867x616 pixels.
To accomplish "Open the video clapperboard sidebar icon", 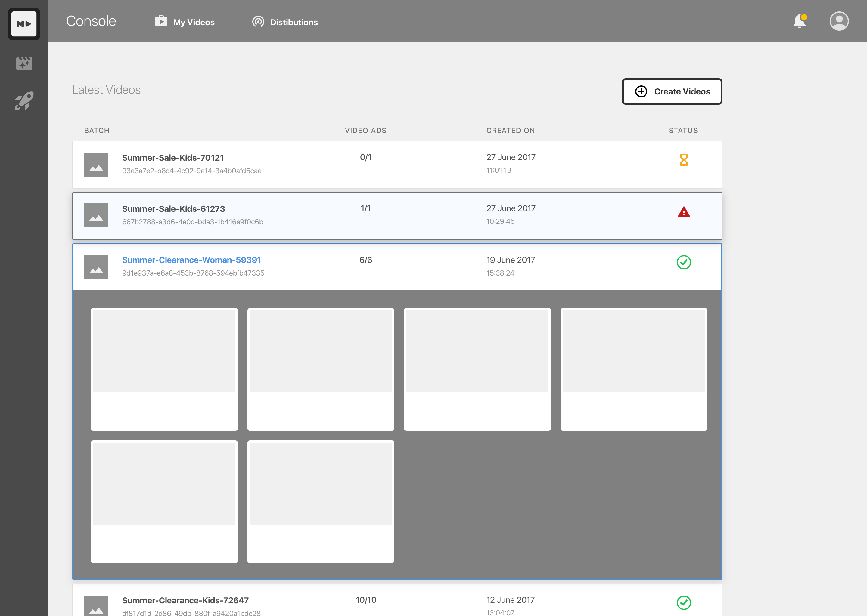I will 24,63.
